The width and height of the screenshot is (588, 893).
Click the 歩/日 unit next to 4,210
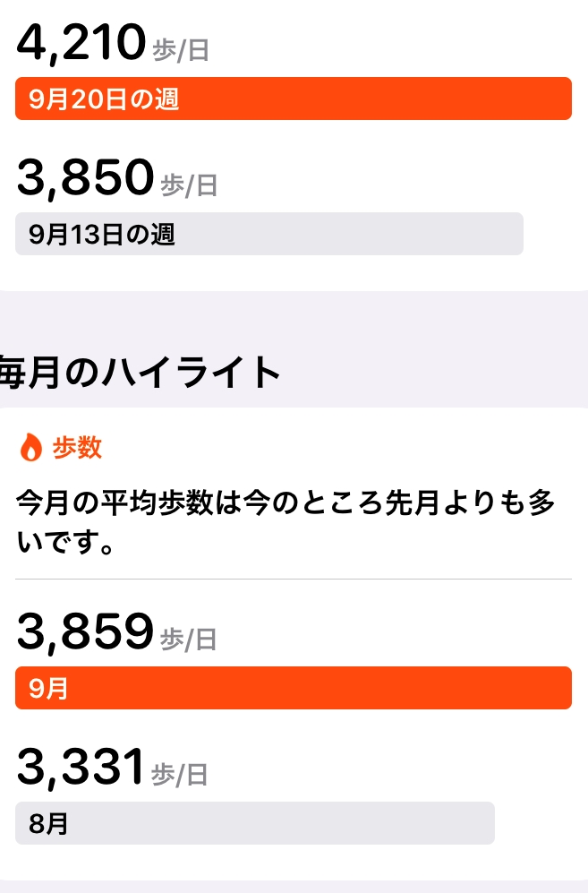(x=181, y=50)
